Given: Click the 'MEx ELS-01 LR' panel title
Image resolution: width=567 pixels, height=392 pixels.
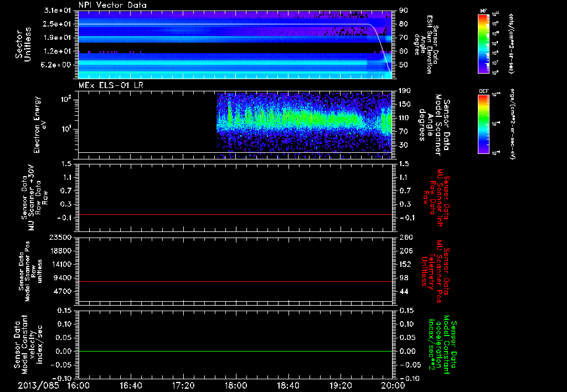Looking at the screenshot, I should 111,86.
